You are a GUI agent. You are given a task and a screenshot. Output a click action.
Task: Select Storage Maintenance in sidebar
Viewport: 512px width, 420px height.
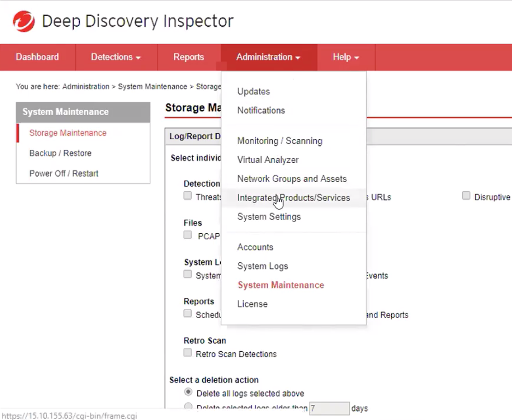[x=68, y=133]
